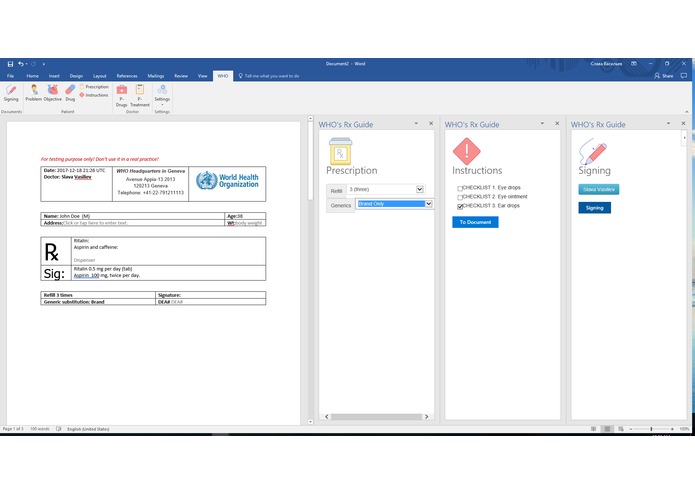Click the Prescription pane horizontal scrollbar
The image size is (695, 494).
pos(376,416)
